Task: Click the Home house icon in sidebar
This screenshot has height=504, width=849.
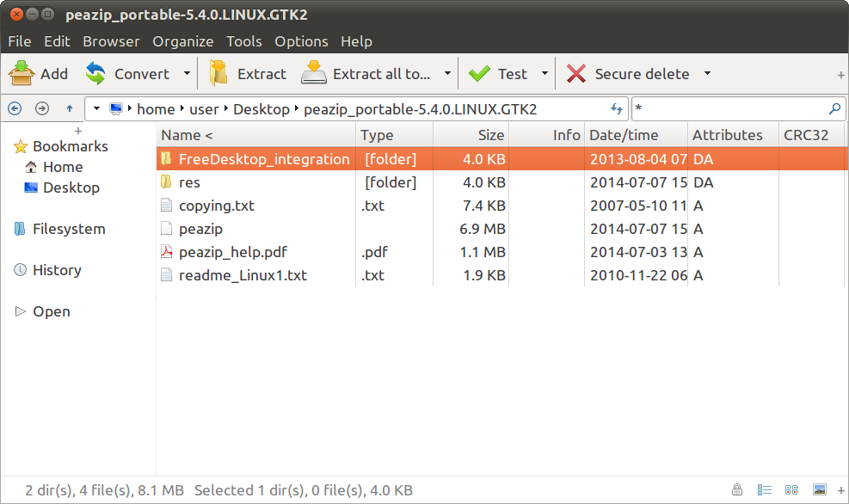Action: tap(31, 167)
